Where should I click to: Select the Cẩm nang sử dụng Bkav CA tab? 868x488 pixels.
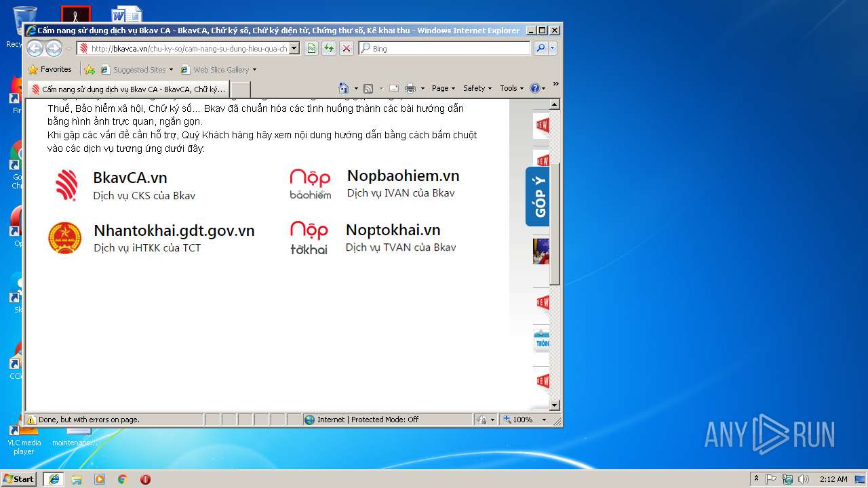coord(128,89)
